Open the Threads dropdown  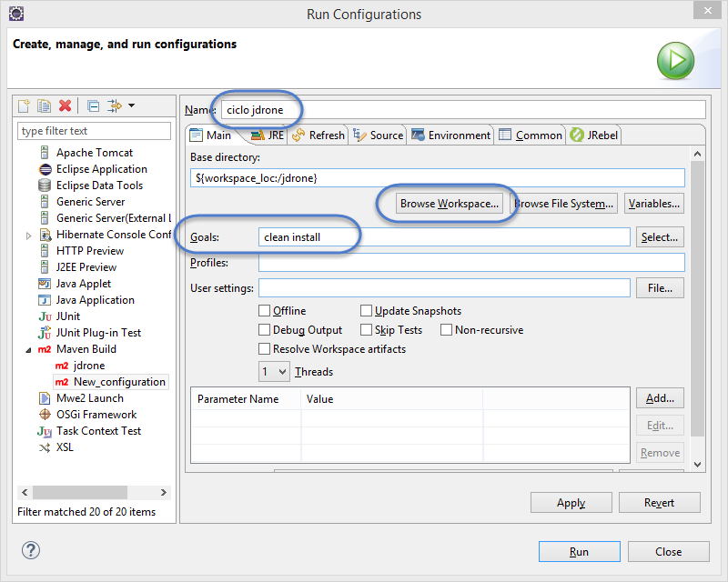coord(275,372)
